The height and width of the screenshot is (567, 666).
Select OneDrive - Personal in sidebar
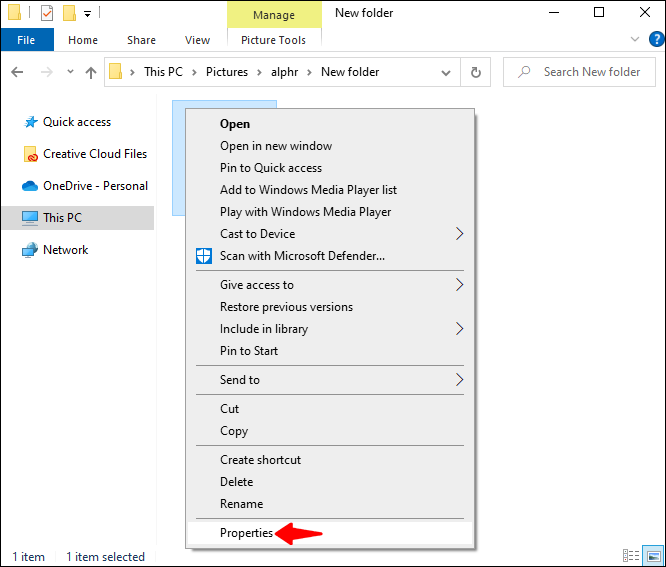coord(95,186)
